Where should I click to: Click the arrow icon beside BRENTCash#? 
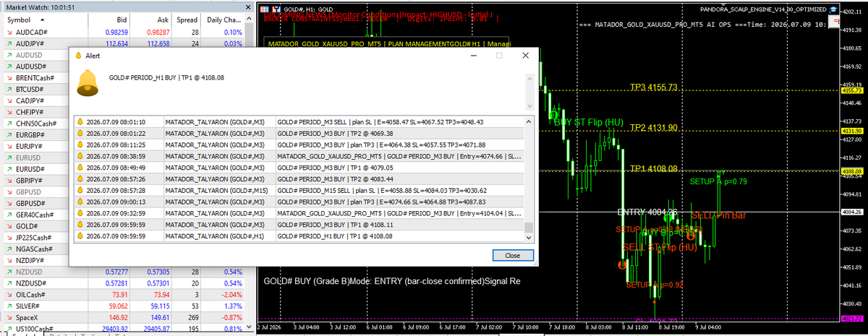click(8, 77)
